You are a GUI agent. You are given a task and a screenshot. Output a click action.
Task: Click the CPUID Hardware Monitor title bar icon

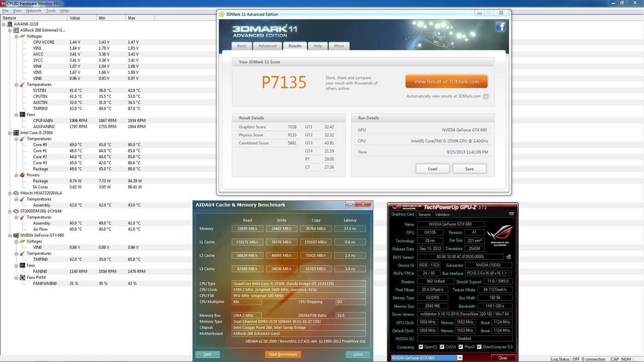pyautogui.click(x=3, y=3)
